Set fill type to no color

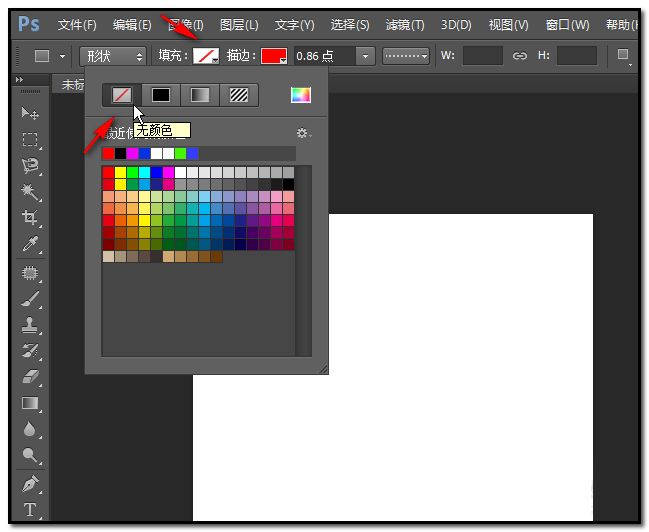click(x=121, y=96)
